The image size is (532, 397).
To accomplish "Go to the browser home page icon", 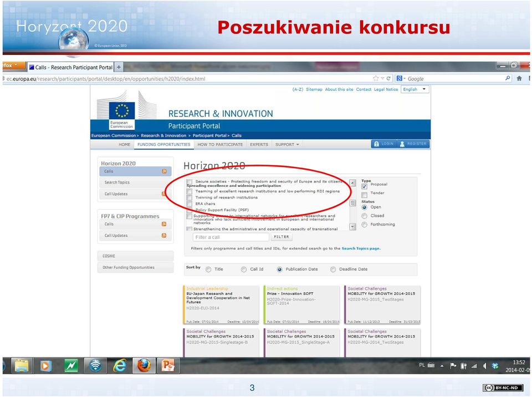I will click(519, 78).
